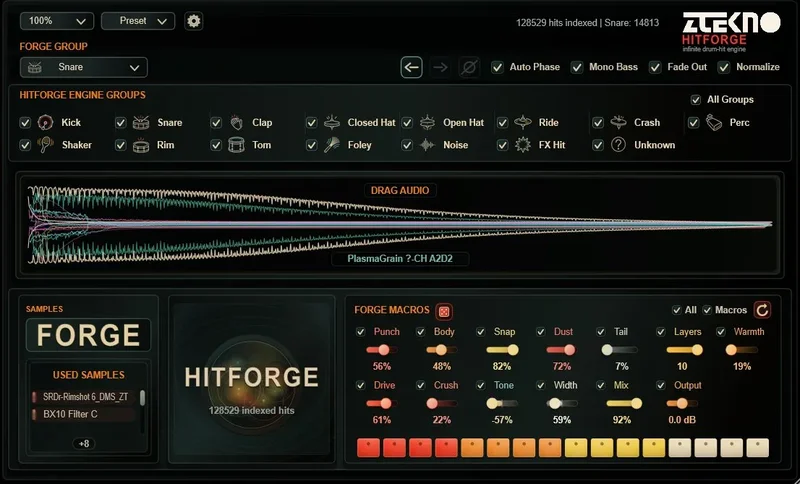
Task: Click the PlasmaGrain ?-CH A2D2 name field
Action: 400,259
